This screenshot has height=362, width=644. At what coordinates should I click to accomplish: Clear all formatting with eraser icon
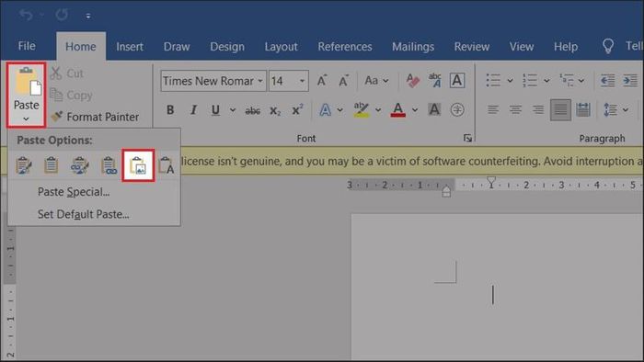click(412, 80)
